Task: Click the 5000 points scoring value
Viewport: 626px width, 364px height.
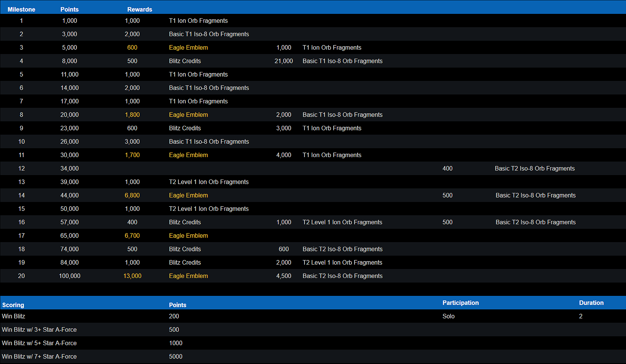Action: [x=175, y=357]
